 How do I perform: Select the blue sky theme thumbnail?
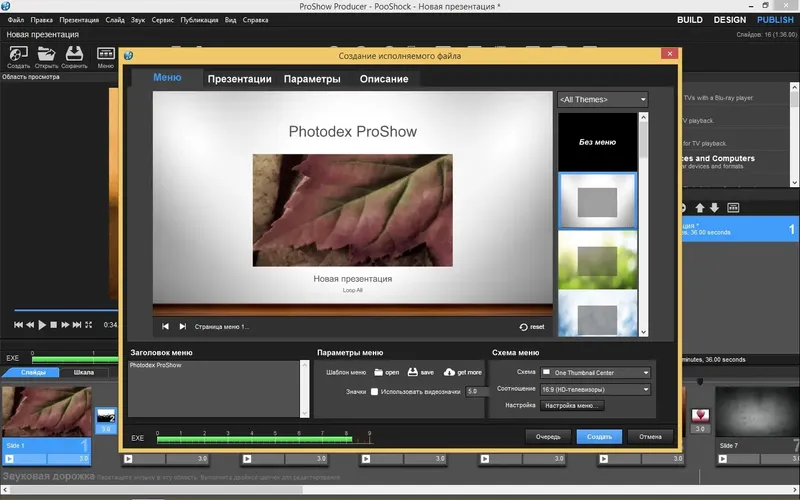(597, 313)
